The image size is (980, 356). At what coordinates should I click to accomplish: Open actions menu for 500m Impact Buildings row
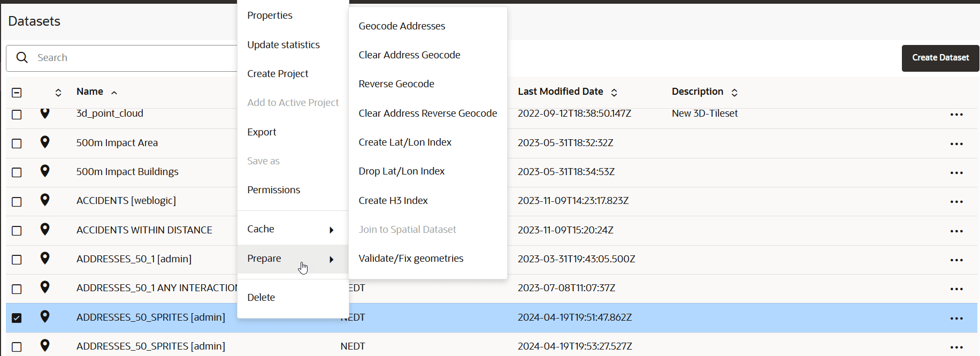click(956, 173)
